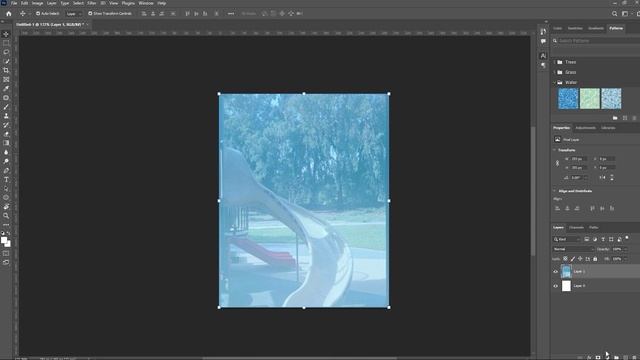
Task: Click the Home icon in options bar
Action: 9,13
